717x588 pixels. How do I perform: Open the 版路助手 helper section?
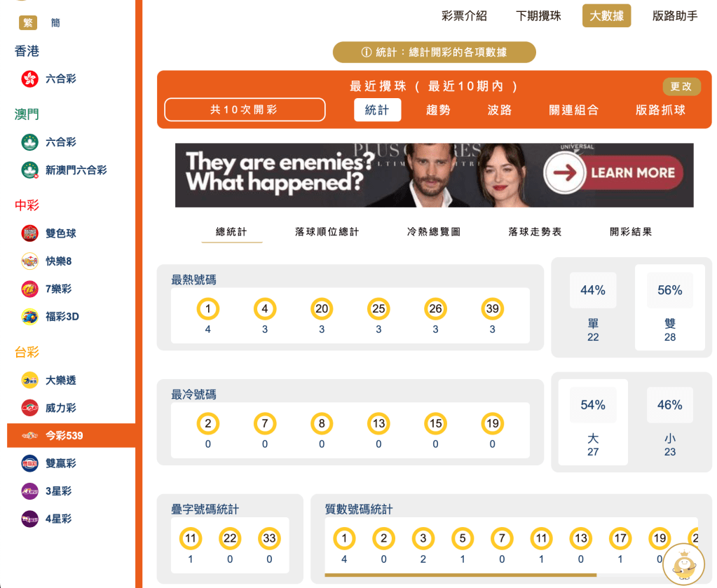click(674, 16)
